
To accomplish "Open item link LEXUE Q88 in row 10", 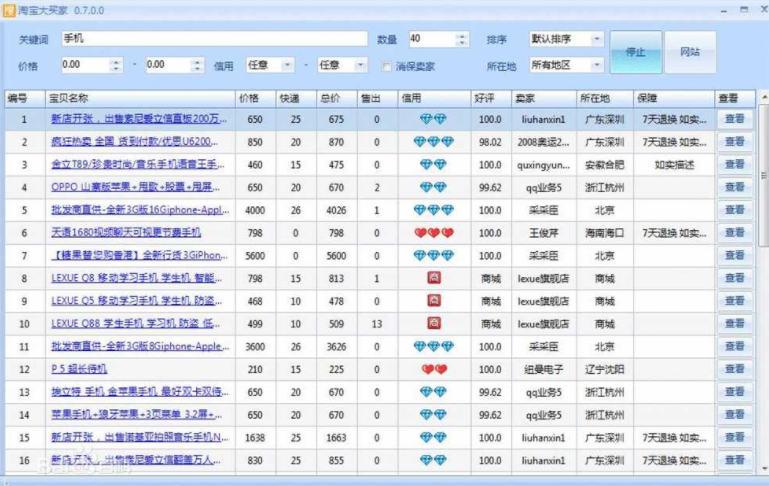I will (x=135, y=324).
